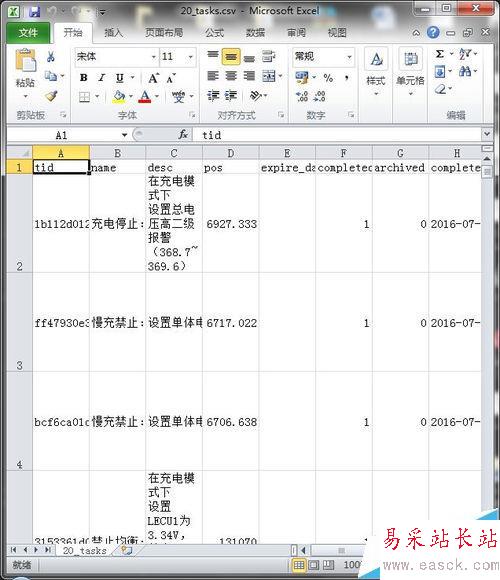Select column D header
Screen dimensions: 500x580
230,153
